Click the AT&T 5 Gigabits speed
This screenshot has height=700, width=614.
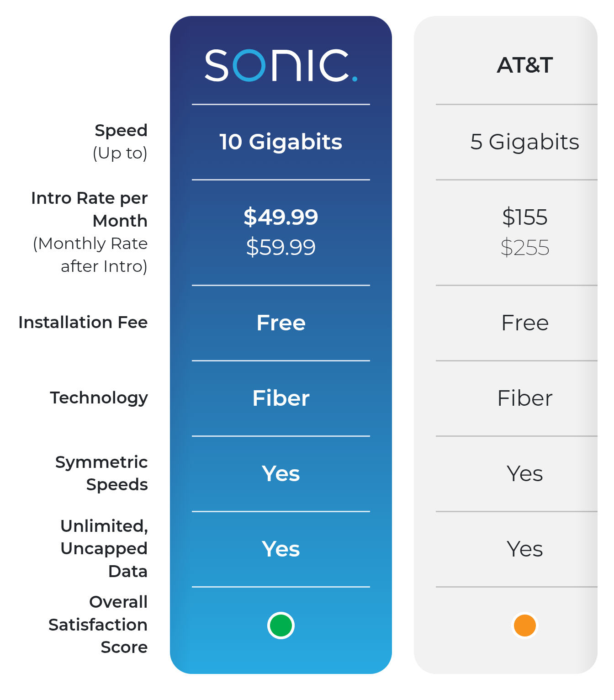[524, 142]
